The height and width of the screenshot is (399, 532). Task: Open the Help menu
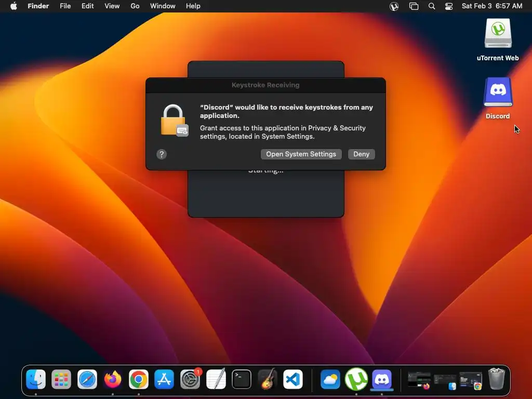[x=193, y=6]
